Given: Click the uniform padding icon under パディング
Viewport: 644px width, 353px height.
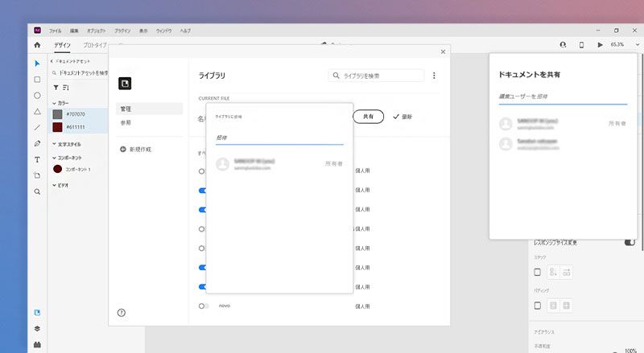Looking at the screenshot, I should pyautogui.click(x=553, y=306).
